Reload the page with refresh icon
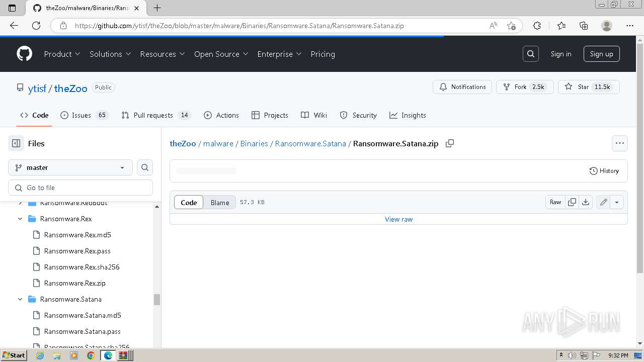This screenshot has width=644, height=362. [x=36, y=26]
